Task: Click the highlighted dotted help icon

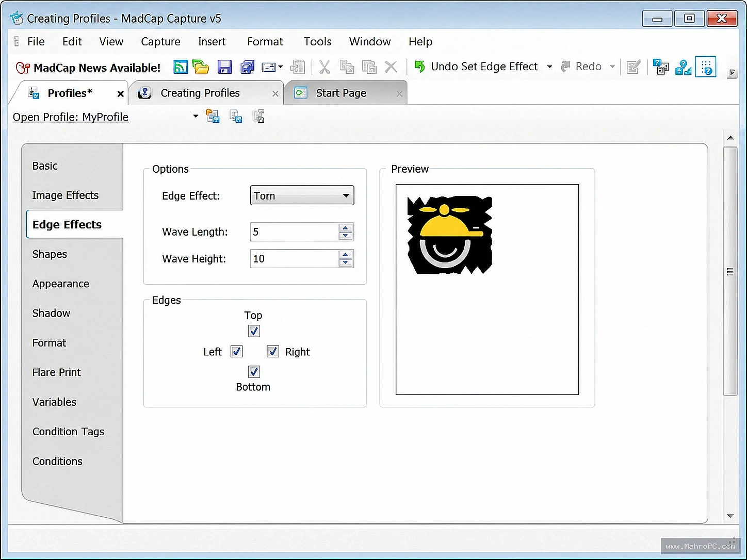Action: [x=706, y=67]
